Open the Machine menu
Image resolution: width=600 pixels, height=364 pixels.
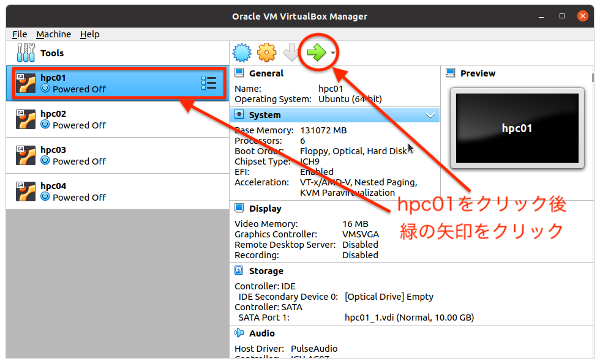tap(54, 34)
